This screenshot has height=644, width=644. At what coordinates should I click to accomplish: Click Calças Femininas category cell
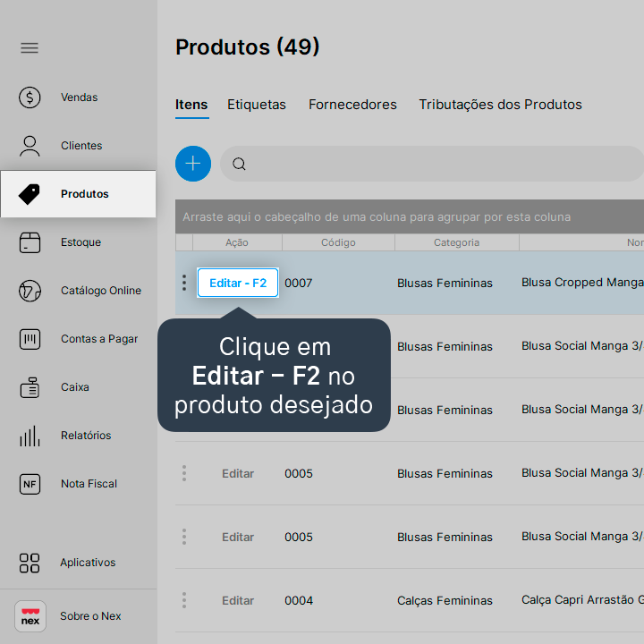pos(445,600)
